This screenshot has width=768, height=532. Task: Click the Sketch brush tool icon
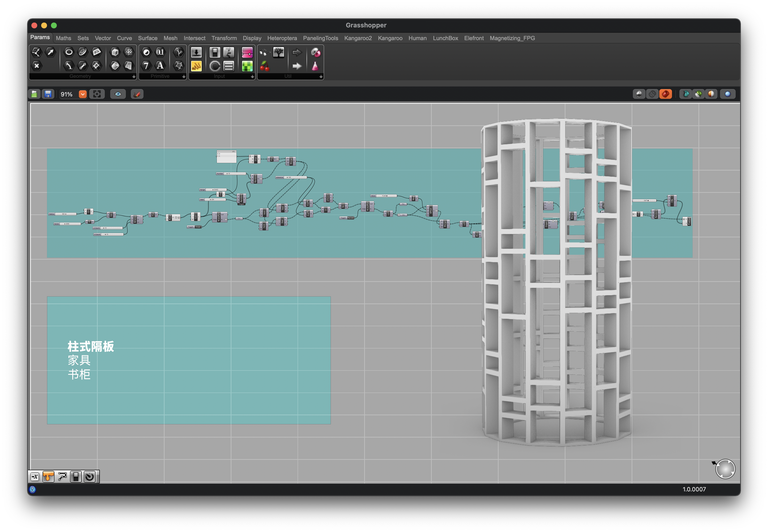coord(137,94)
